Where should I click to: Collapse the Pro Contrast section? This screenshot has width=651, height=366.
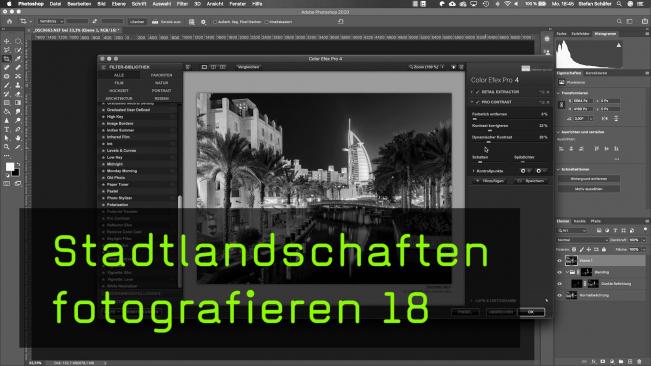[472, 102]
